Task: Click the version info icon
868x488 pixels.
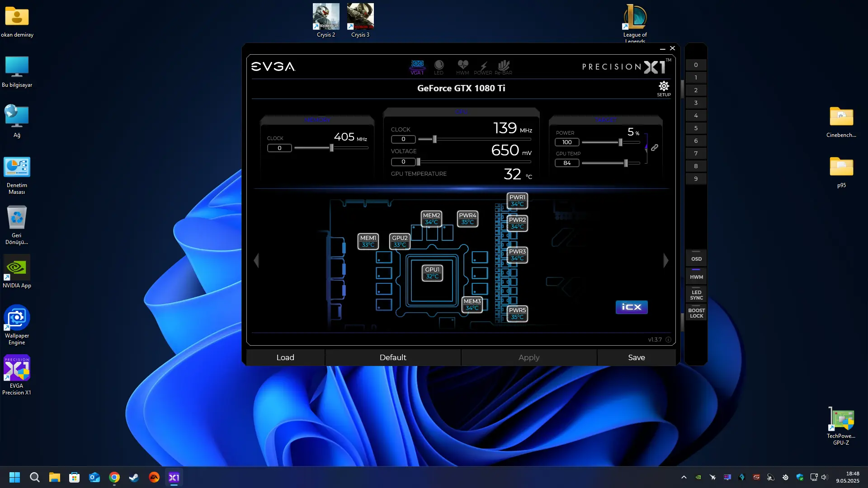Action: point(668,340)
